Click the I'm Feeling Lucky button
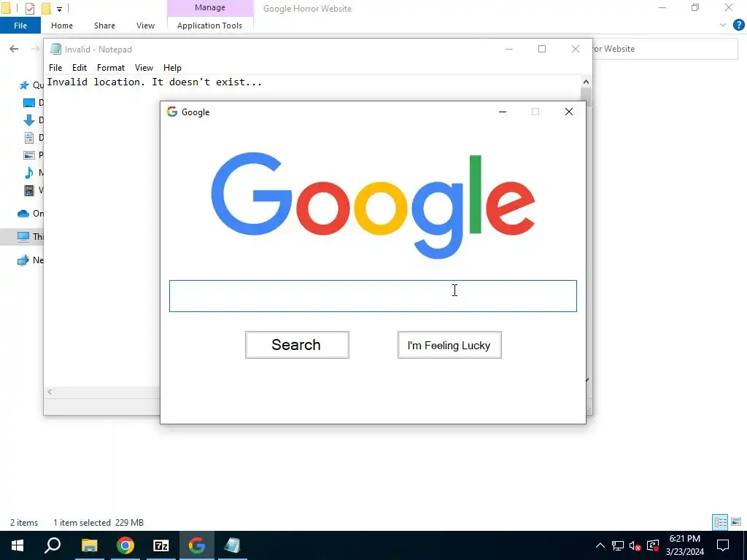The image size is (747, 560). (449, 345)
